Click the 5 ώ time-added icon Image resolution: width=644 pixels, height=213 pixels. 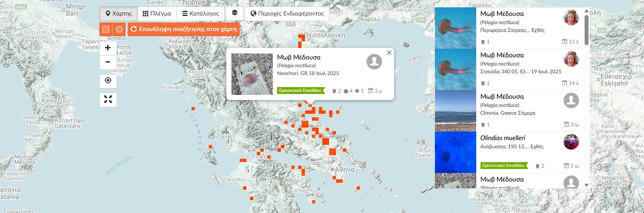point(567,166)
